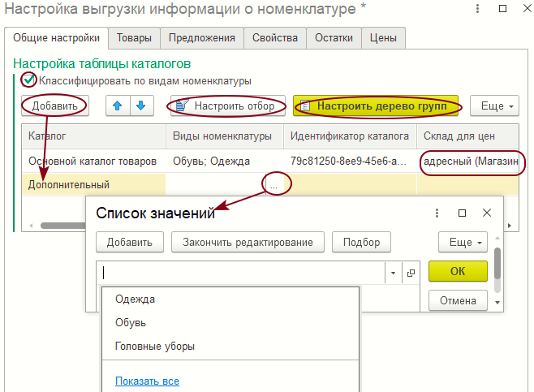This screenshot has height=392, width=534.
Task: Click адресный (Магазин warehouse cell
Action: [468, 161]
